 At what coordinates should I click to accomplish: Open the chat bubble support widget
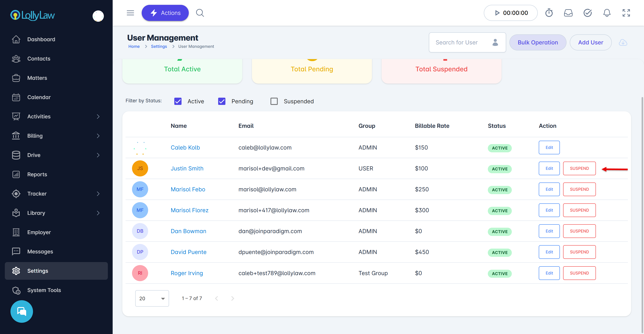[22, 311]
